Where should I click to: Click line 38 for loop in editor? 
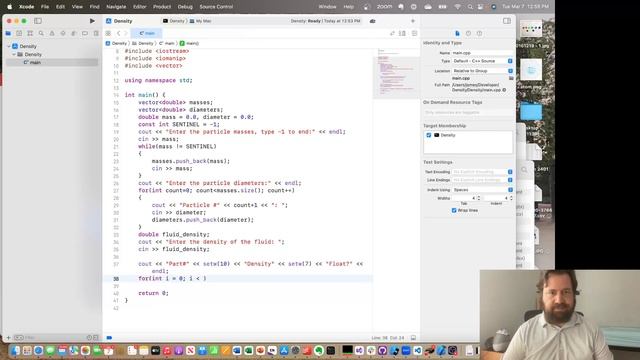tap(172, 278)
